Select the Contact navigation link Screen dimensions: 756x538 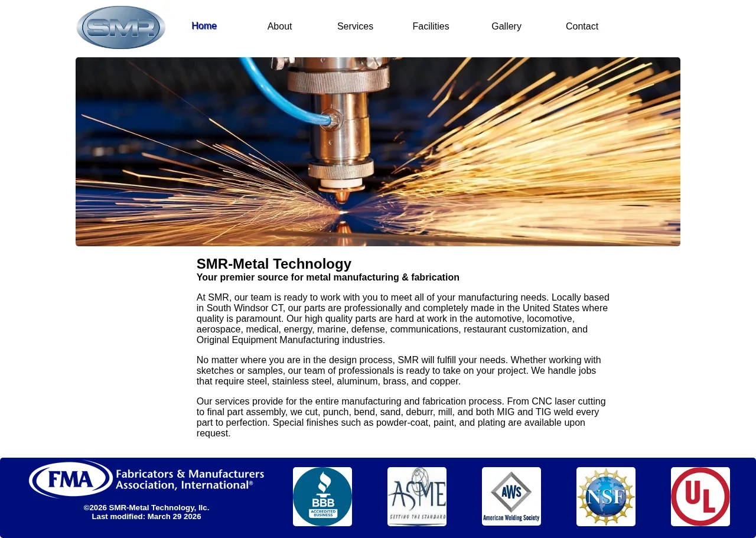(582, 27)
